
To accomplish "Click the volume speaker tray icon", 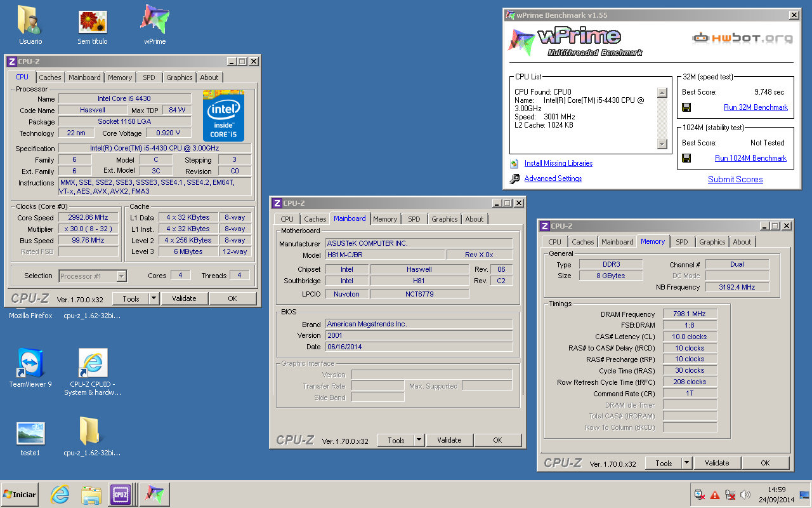I will click(x=745, y=495).
